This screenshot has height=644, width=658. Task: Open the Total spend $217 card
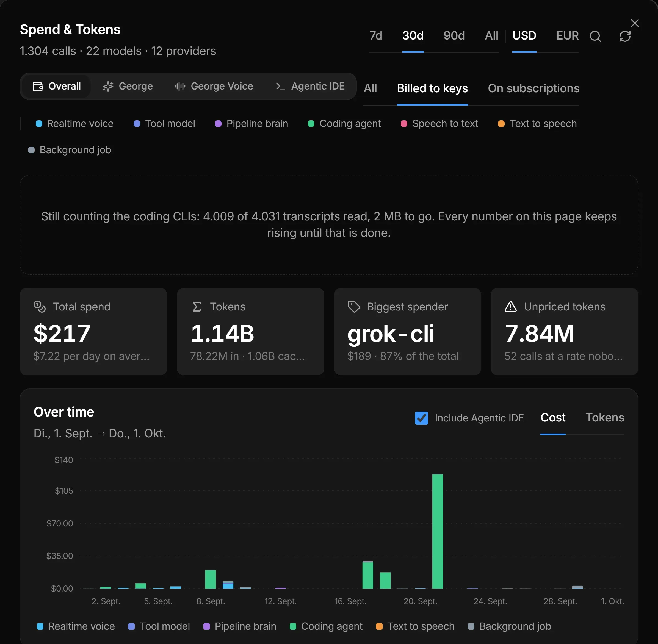click(x=93, y=331)
